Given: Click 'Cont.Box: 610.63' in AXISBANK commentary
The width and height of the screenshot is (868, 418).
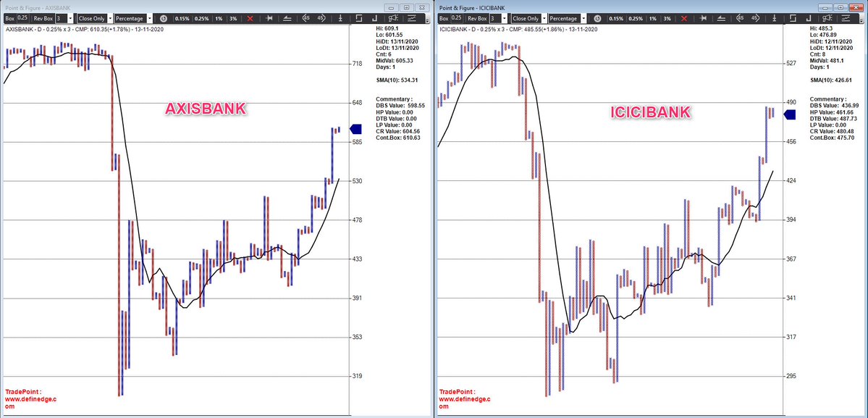Looking at the screenshot, I should point(397,138).
